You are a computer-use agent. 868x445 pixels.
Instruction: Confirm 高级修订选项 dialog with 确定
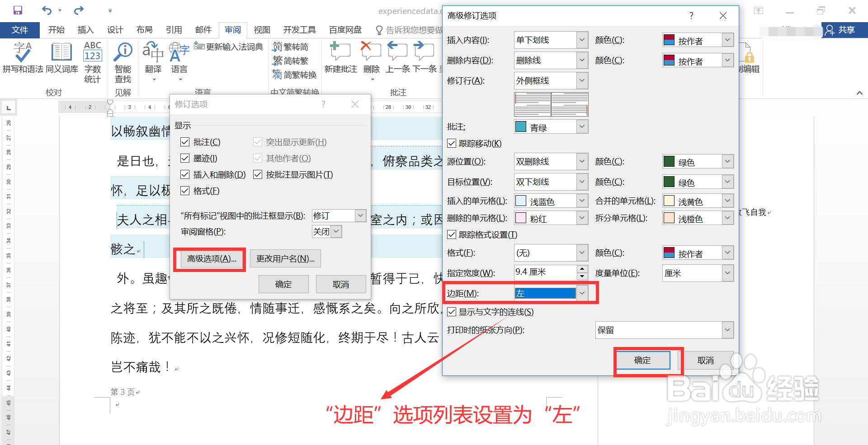point(642,361)
